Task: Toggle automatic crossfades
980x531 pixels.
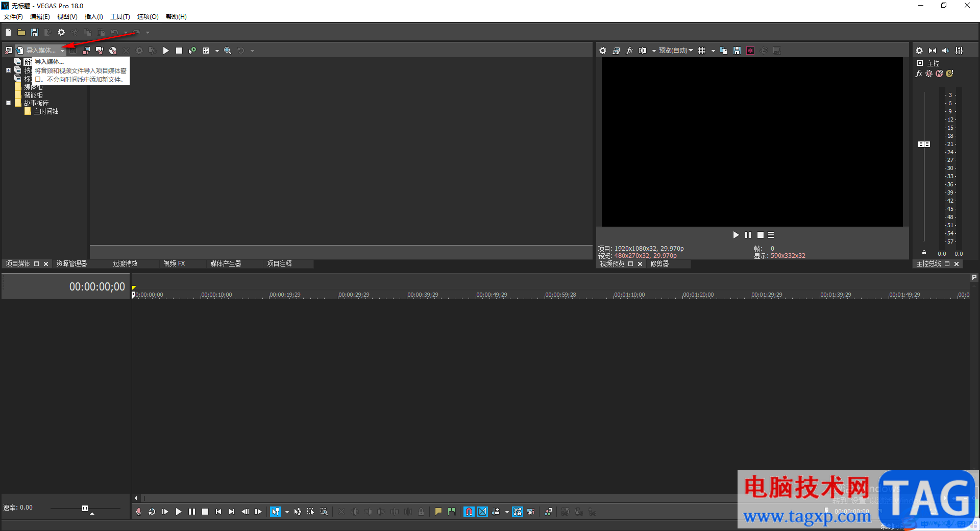Action: (482, 512)
